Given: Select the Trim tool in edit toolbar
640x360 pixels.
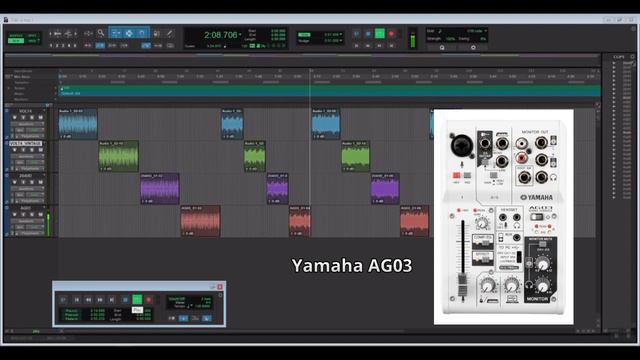Looking at the screenshot, I should point(116,33).
